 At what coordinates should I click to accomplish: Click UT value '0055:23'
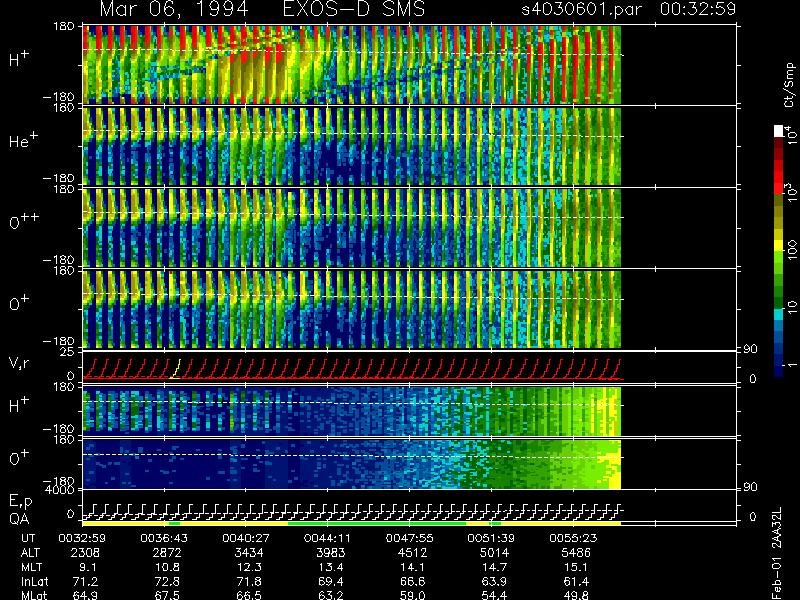[573, 538]
